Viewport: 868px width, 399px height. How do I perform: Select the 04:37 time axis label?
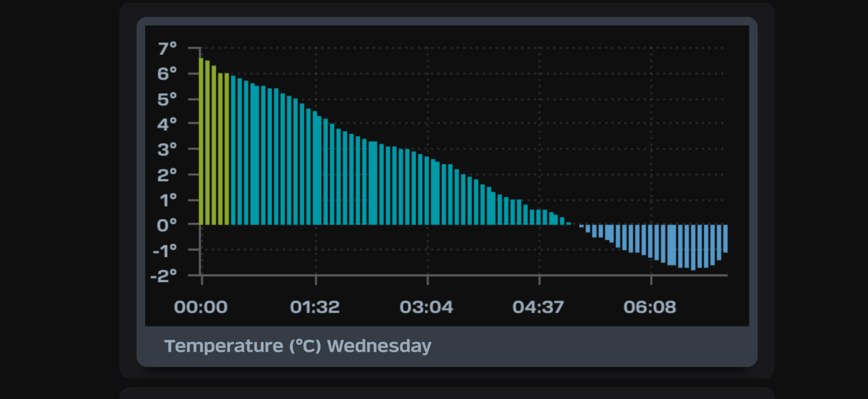[x=538, y=307]
